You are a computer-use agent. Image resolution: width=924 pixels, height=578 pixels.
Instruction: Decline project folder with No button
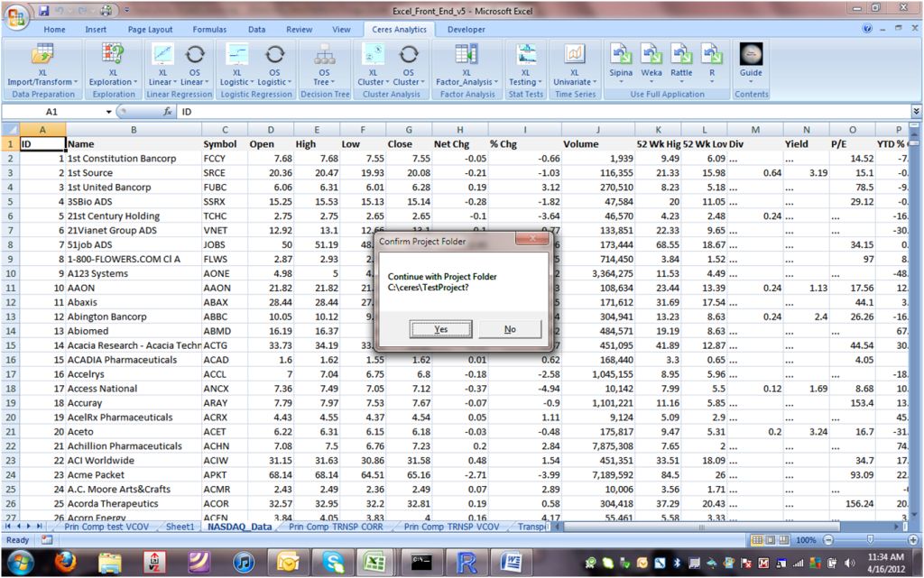pos(510,330)
